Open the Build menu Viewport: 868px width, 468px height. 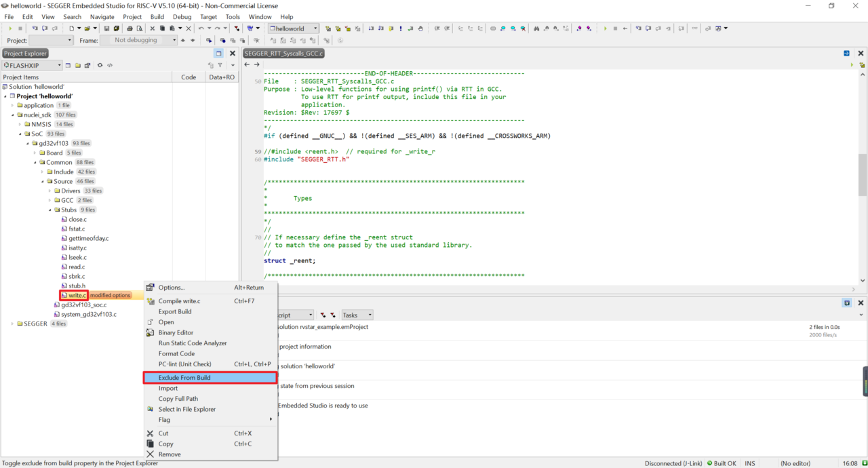(157, 16)
